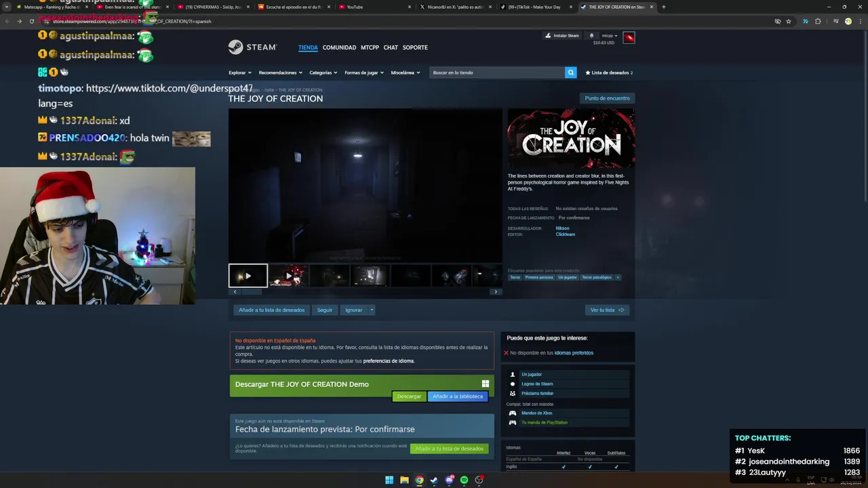Open the Nikson developer link
The width and height of the screenshot is (868, 488).
(563, 228)
